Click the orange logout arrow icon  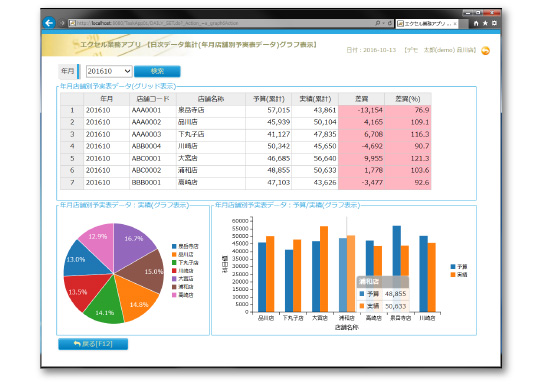[x=485, y=51]
